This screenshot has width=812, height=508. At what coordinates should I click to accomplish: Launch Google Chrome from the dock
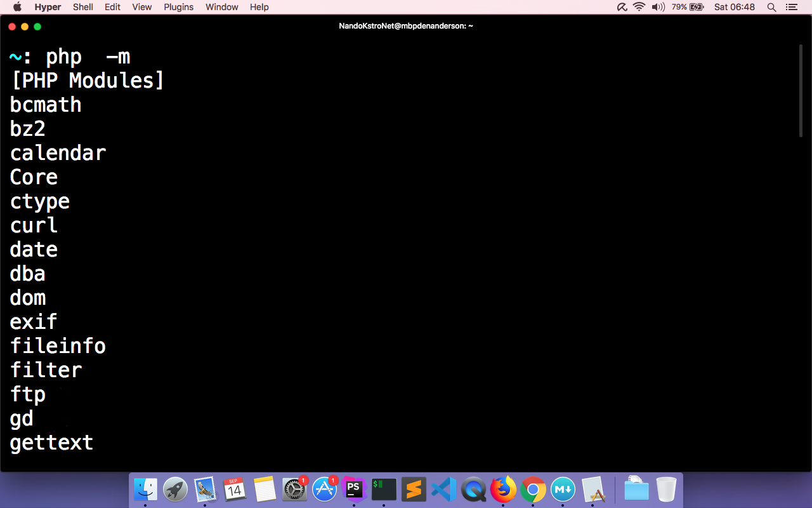click(x=533, y=490)
